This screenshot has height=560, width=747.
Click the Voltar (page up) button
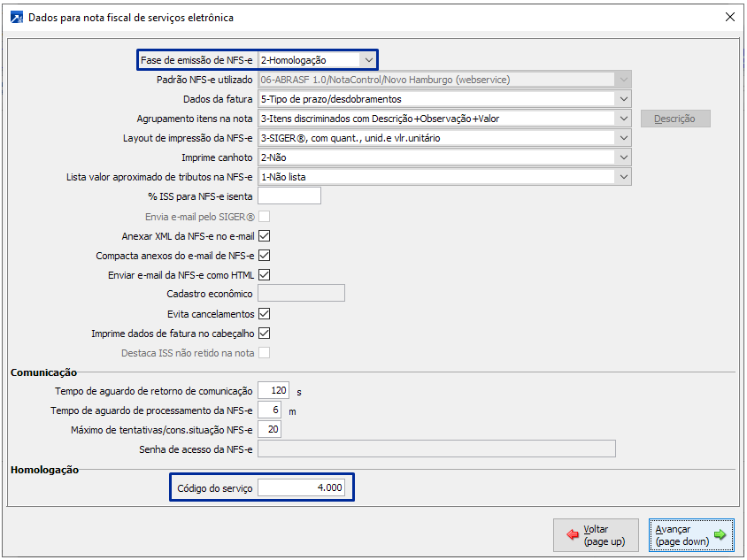pyautogui.click(x=595, y=535)
